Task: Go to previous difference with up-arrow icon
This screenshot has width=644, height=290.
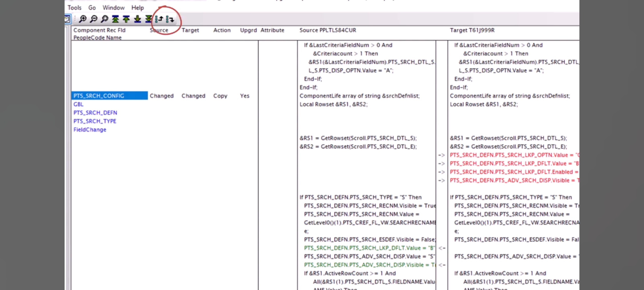Action: (126, 19)
